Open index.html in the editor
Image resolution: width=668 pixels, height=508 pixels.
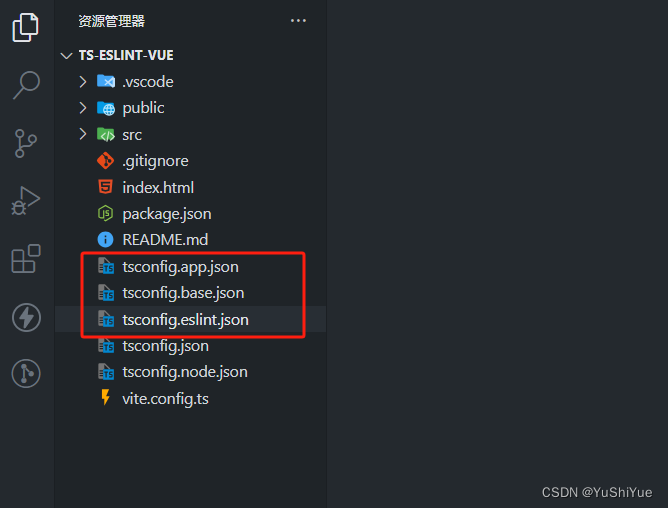pos(158,187)
